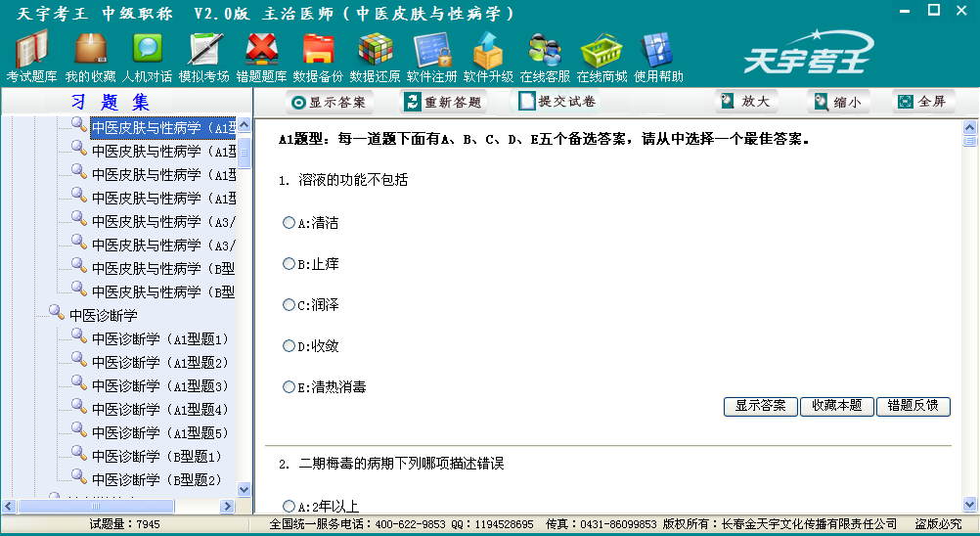
Task: Click 放大 zoom in button
Action: (746, 101)
